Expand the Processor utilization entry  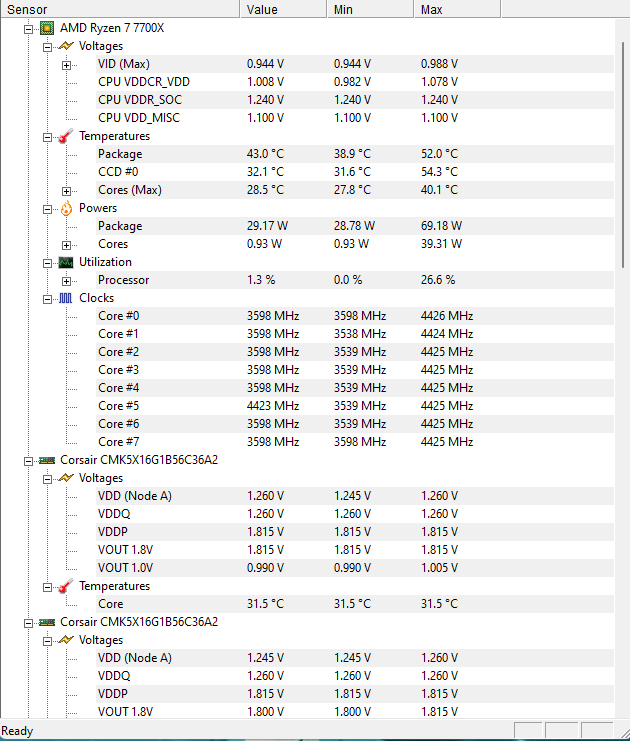pos(67,282)
